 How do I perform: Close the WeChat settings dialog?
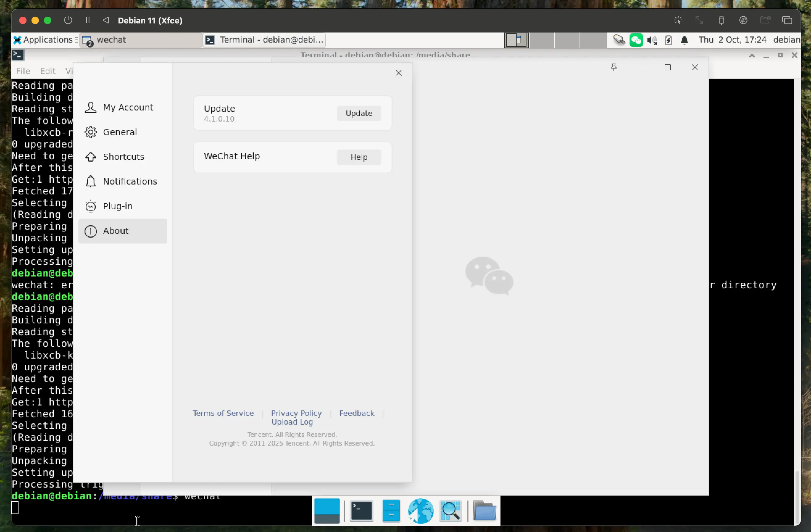pyautogui.click(x=398, y=73)
